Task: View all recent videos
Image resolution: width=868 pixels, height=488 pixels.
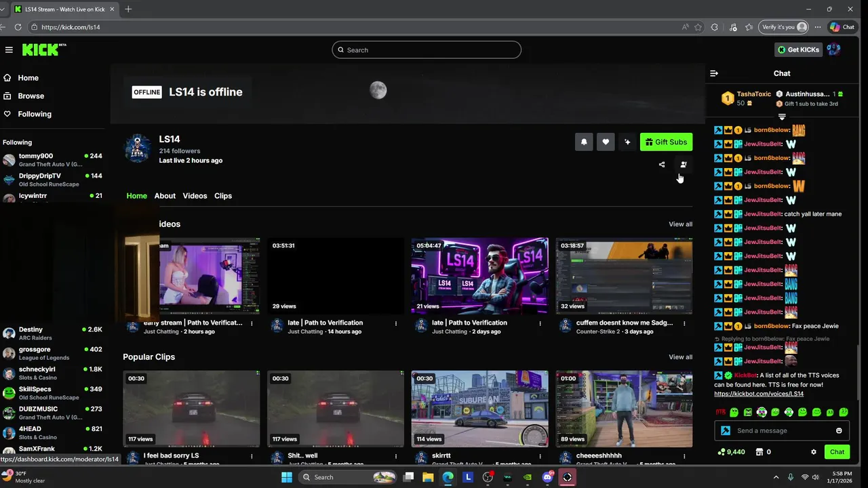Action: pyautogui.click(x=680, y=224)
